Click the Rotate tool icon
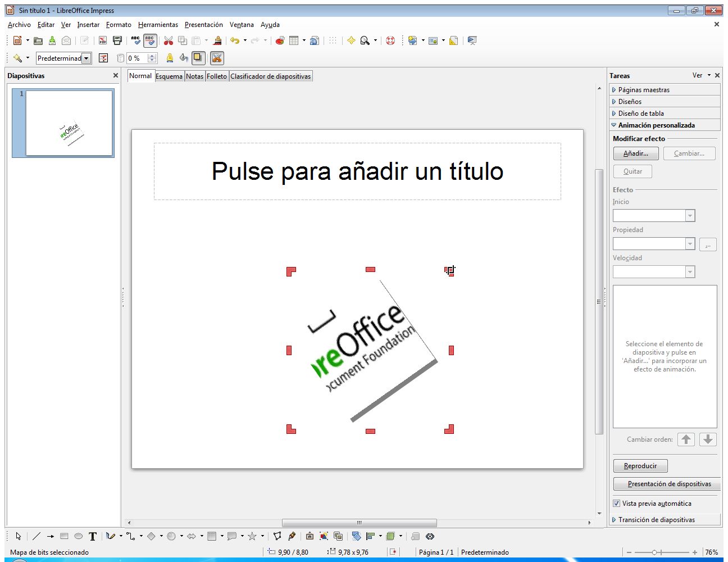728x562 pixels. (x=356, y=536)
